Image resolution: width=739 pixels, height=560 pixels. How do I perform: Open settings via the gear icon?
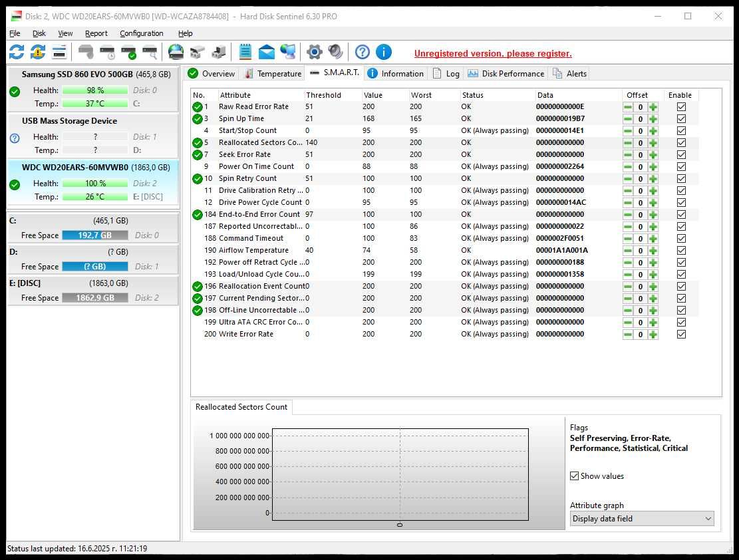(315, 52)
